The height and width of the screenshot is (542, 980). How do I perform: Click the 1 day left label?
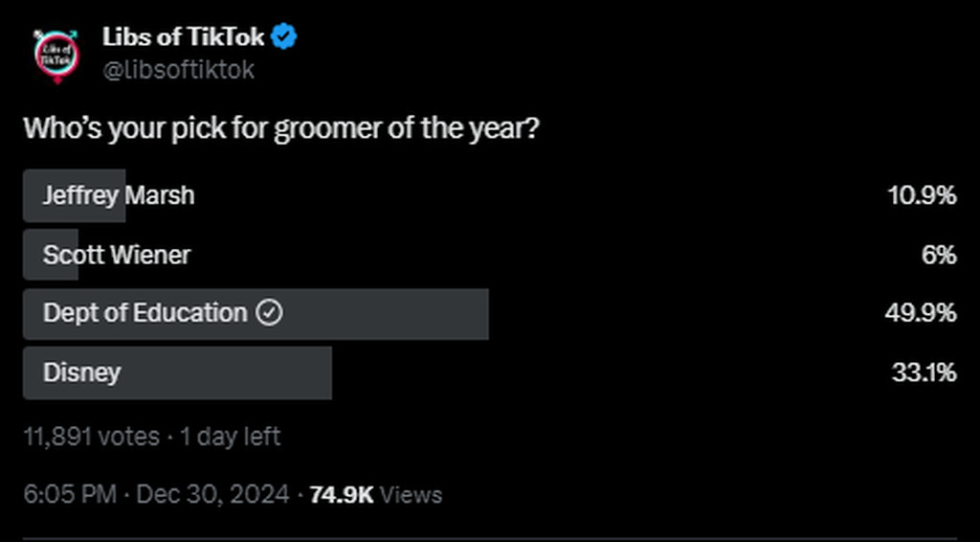point(231,437)
